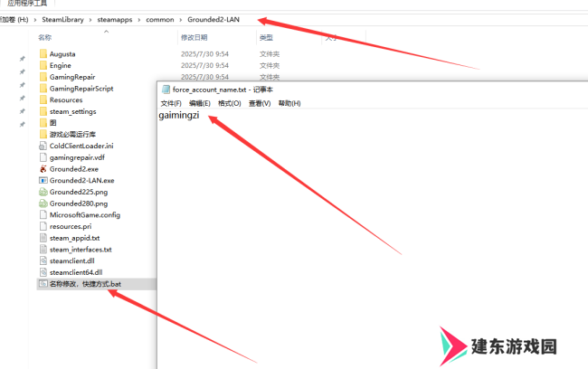Viewport: 588px width, 369px height.
Task: Click the sort arrow above 名称 column
Action: pyautogui.click(x=106, y=32)
